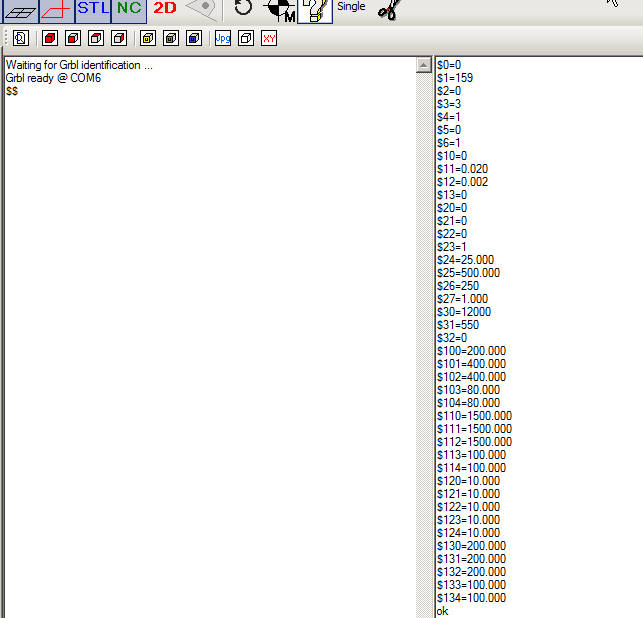643x618 pixels.
Task: Click the green-faced cube icon
Action: [171, 39]
